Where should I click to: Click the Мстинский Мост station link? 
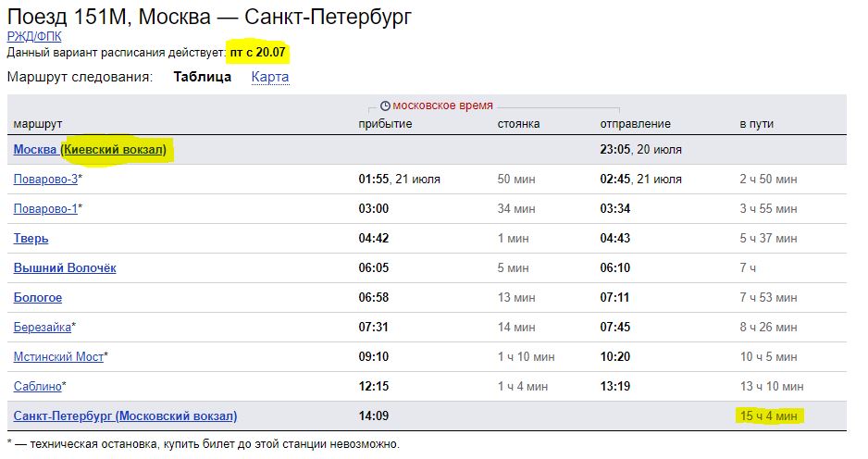point(58,357)
